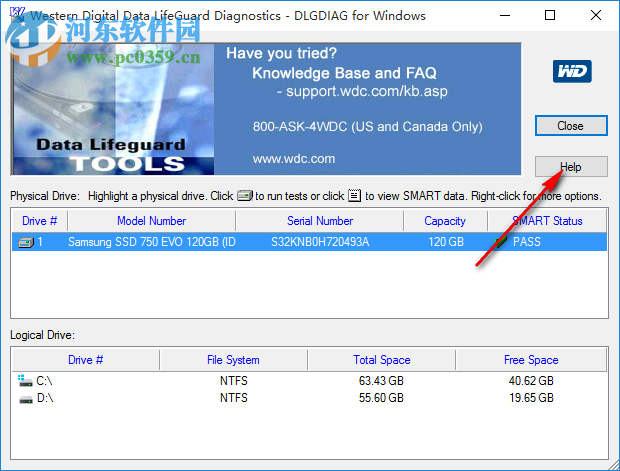The width and height of the screenshot is (620, 471).
Task: Click the Capacity column header
Action: [x=445, y=221]
